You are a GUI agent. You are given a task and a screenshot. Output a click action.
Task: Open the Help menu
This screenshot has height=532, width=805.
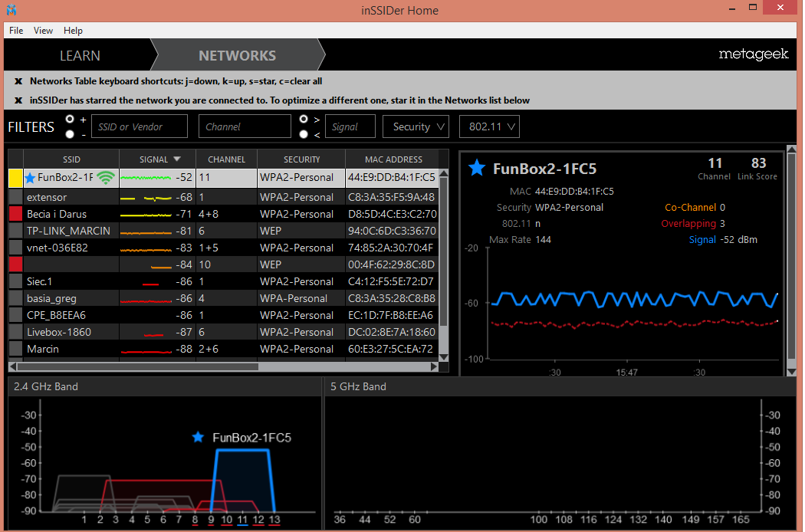click(x=73, y=31)
